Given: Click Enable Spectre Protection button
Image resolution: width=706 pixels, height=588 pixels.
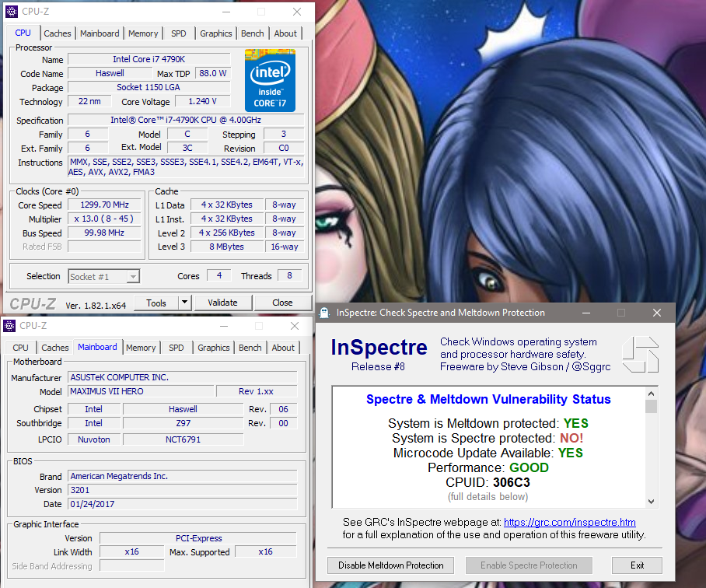Looking at the screenshot, I should pyautogui.click(x=529, y=565).
